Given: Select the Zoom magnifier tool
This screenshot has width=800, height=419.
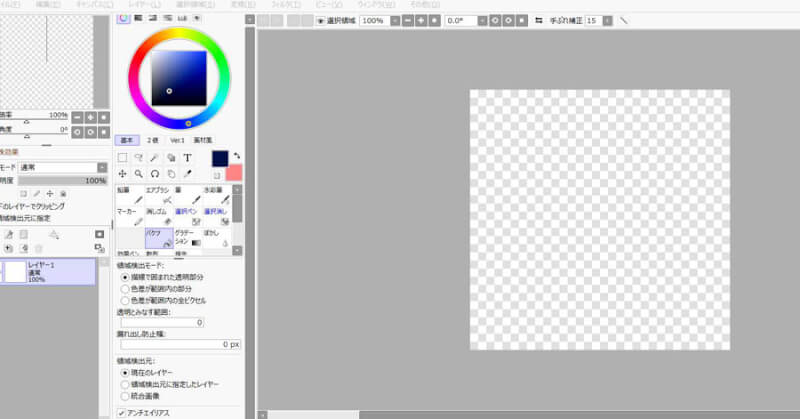Looking at the screenshot, I should [138, 173].
